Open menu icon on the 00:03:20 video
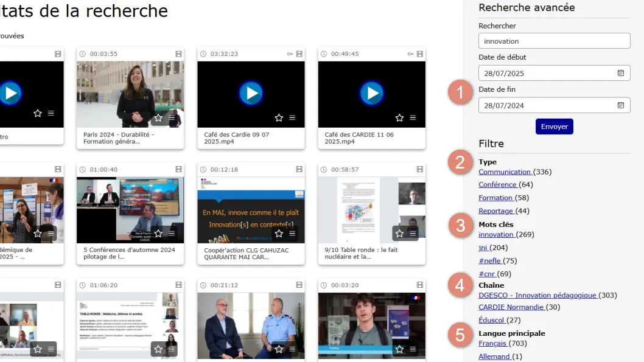Viewport: 644px width, 362px height. (x=413, y=349)
